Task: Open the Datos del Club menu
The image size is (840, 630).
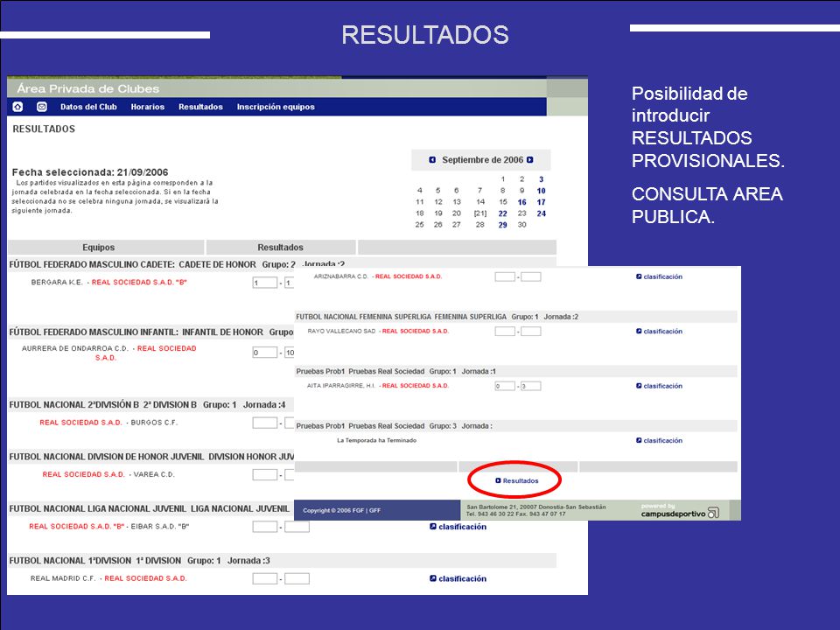Action: [x=88, y=107]
